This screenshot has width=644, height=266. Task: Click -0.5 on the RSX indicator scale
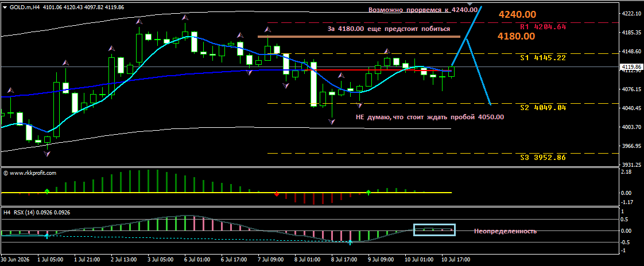pos(626,242)
